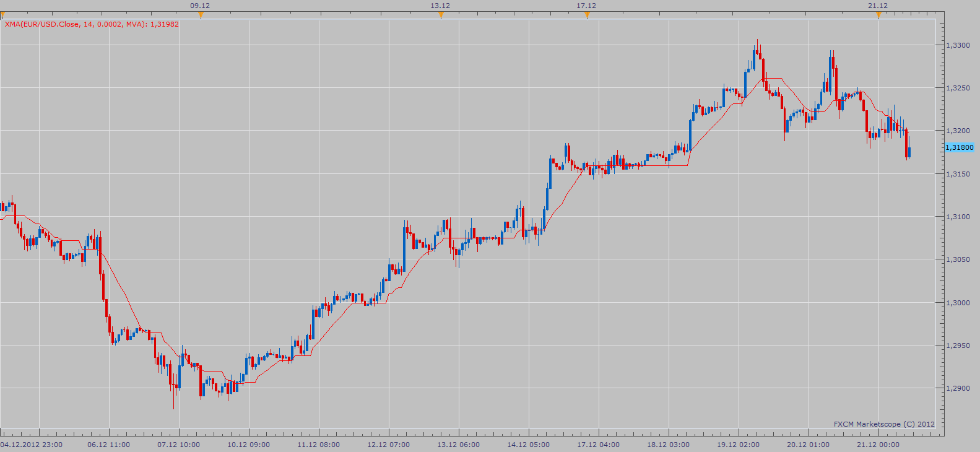The image size is (980, 452).
Task: Click the 1,3100 price axis label
Action: tap(958, 217)
